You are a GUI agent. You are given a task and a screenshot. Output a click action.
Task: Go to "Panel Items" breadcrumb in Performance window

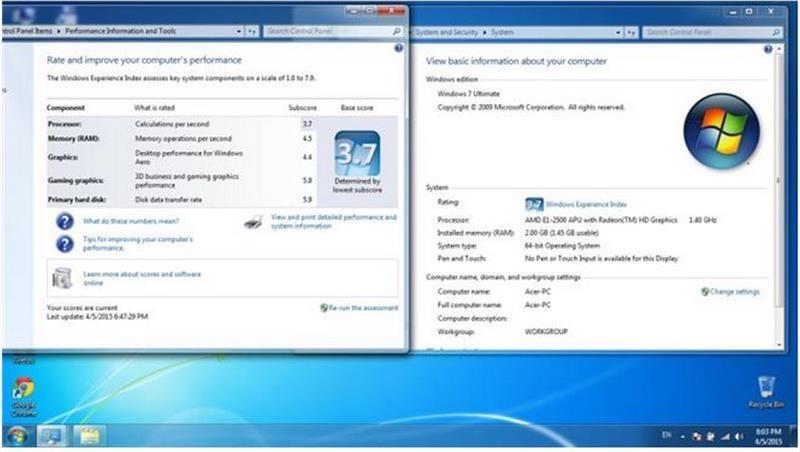pos(27,31)
